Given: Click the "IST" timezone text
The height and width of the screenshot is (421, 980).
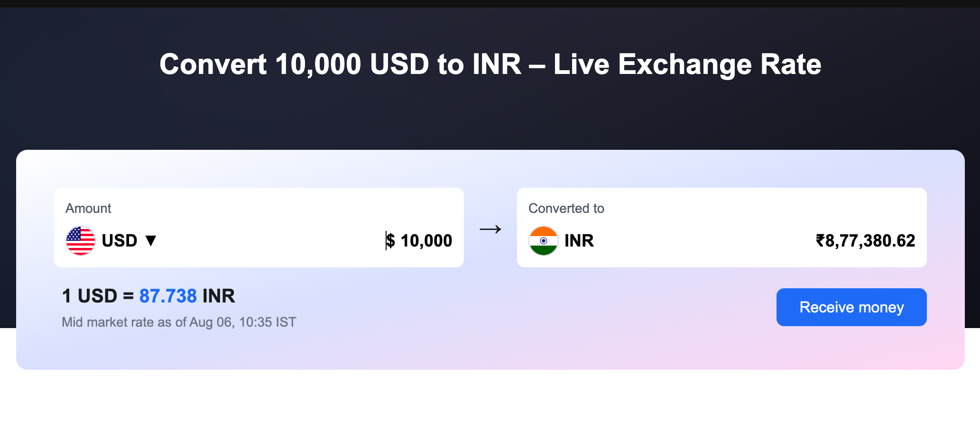Looking at the screenshot, I should [x=286, y=322].
